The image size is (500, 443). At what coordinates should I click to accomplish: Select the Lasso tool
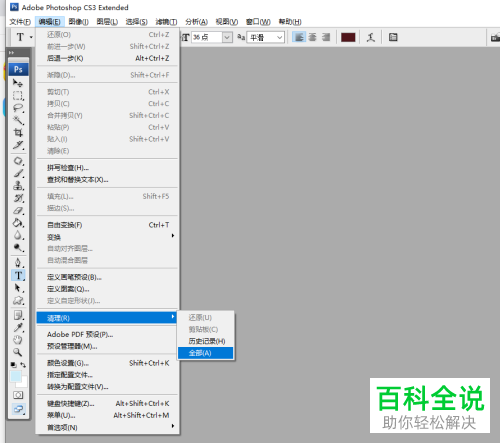pos(18,108)
